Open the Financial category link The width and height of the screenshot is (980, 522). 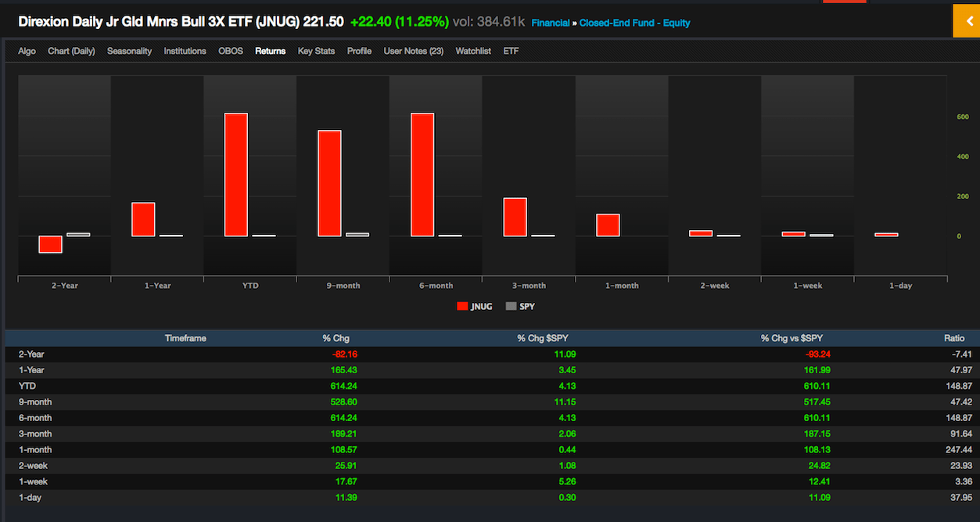point(551,22)
